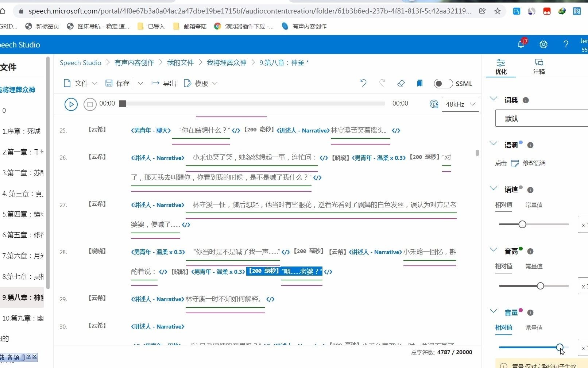Screen dimensions: 588x368
Task: Select 常量值 under 语速
Action: coord(534,205)
